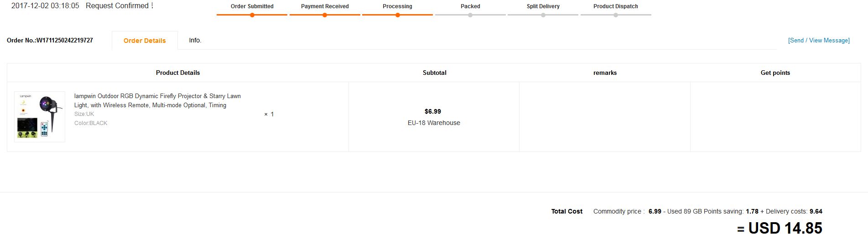The width and height of the screenshot is (868, 240).
Task: Click the remarks column header
Action: coord(605,73)
